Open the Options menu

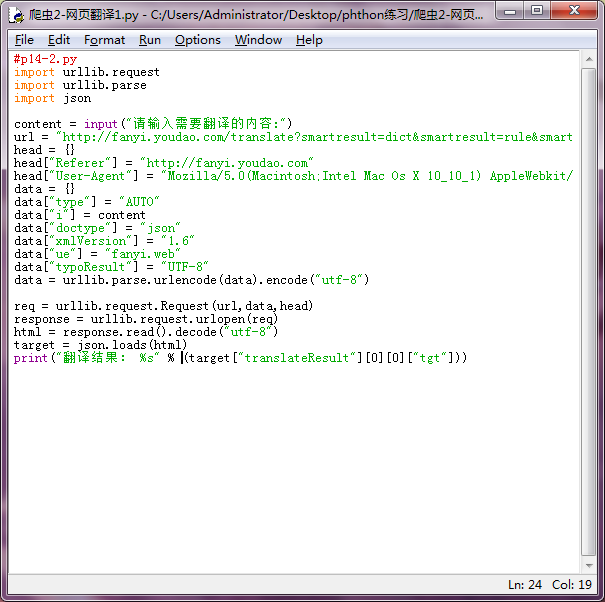(198, 40)
